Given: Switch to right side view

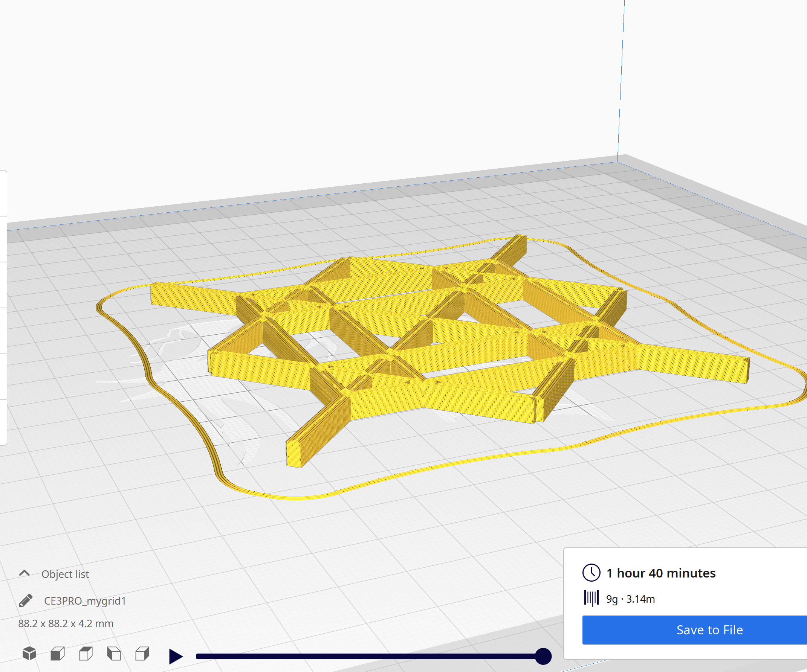Looking at the screenshot, I should 142,654.
